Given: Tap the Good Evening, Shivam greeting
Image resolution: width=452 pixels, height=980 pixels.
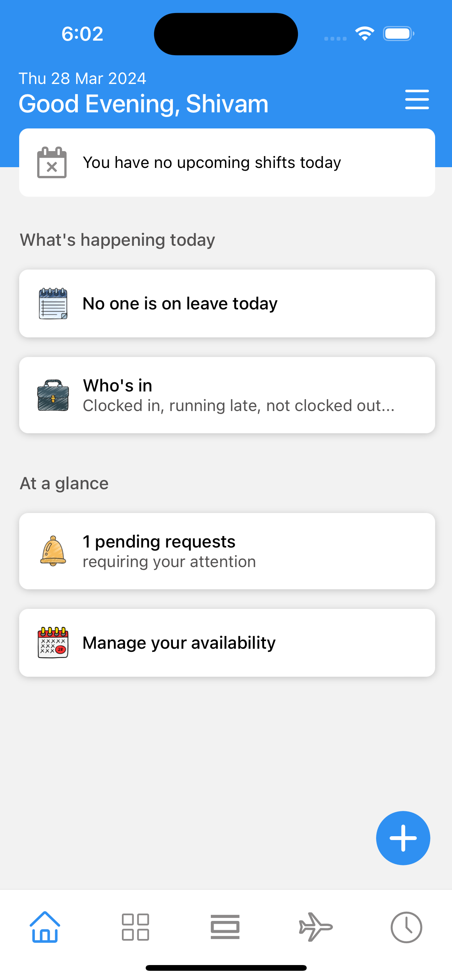Looking at the screenshot, I should click(143, 104).
